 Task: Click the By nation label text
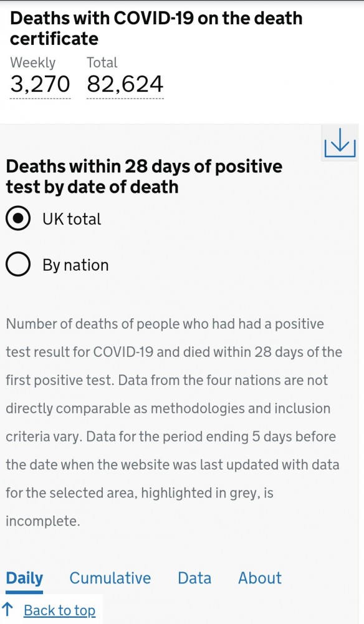click(x=75, y=265)
